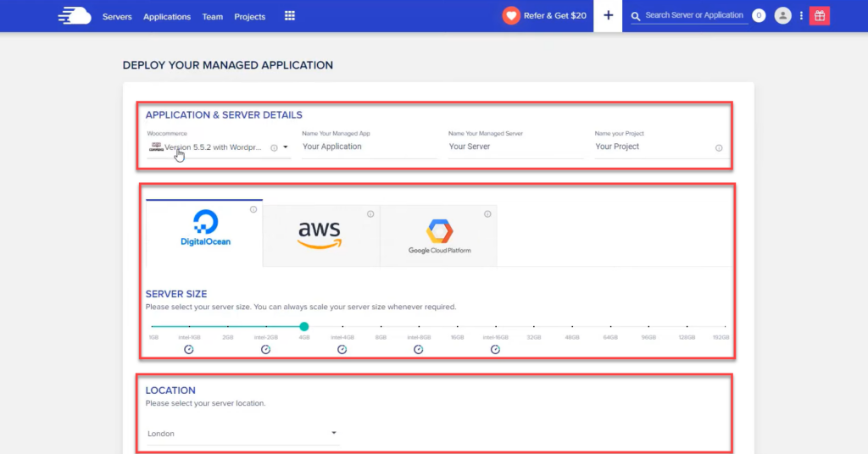Click the heart icon beside Refer & Get $20
Image resolution: width=868 pixels, height=454 pixels.
[x=511, y=15]
